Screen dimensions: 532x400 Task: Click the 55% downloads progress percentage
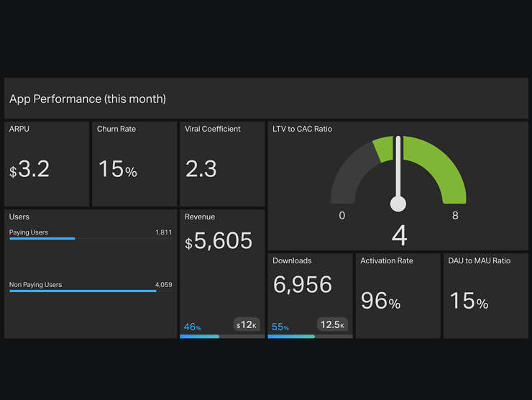tap(280, 327)
